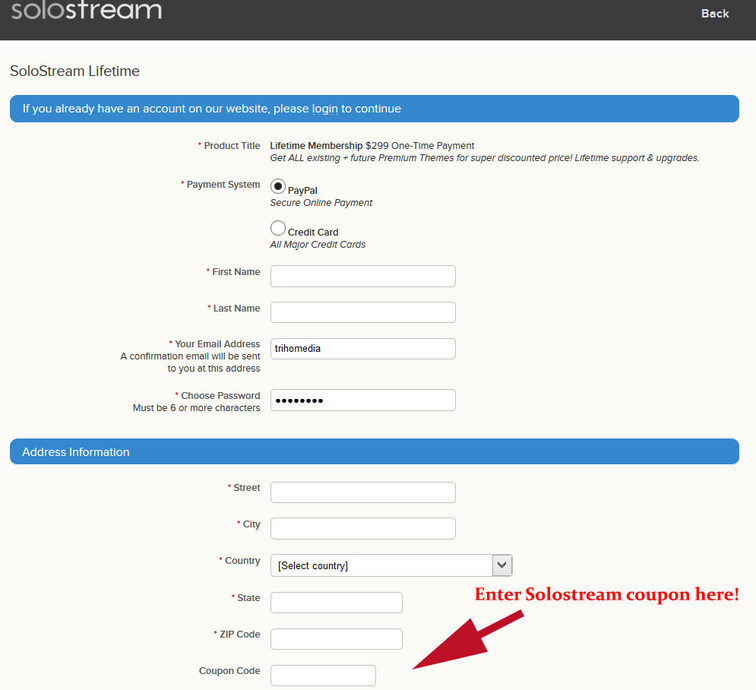Viewport: 756px width, 690px height.
Task: Click the ZIP Code field
Action: point(336,639)
